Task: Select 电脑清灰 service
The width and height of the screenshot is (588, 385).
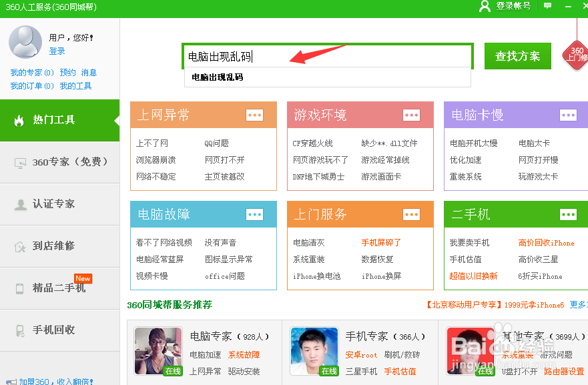Action: (308, 243)
